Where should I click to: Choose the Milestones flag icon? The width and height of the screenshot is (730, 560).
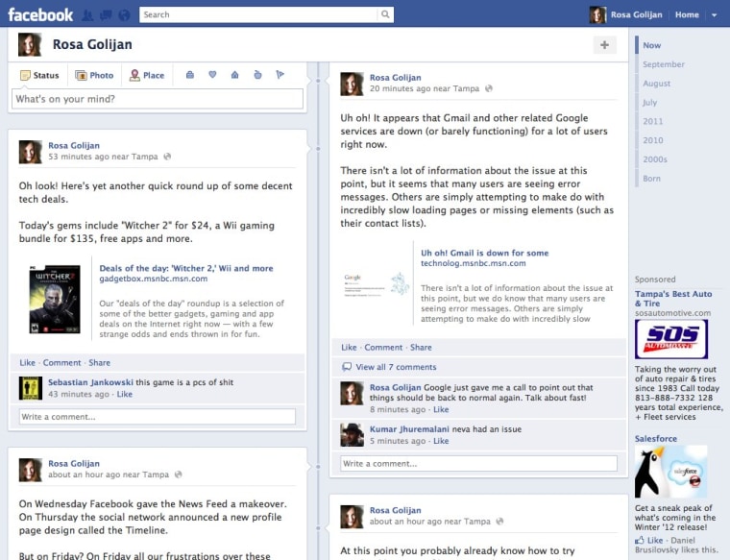tap(280, 75)
